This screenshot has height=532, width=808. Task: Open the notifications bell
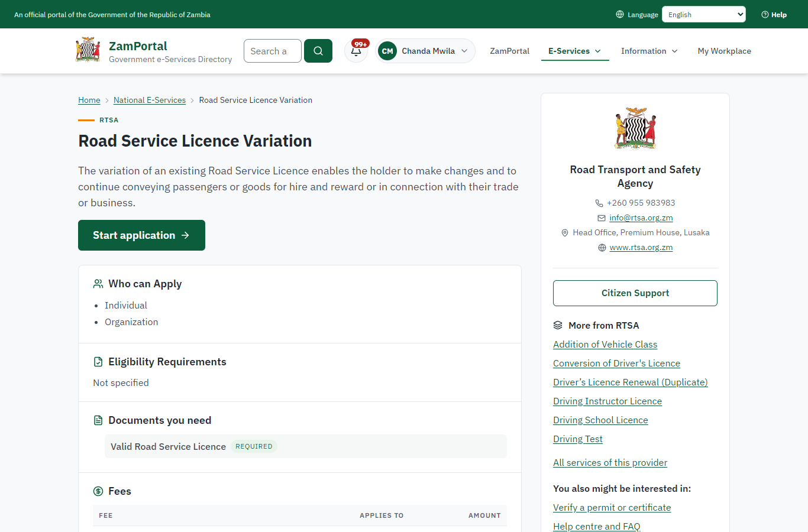[356, 51]
